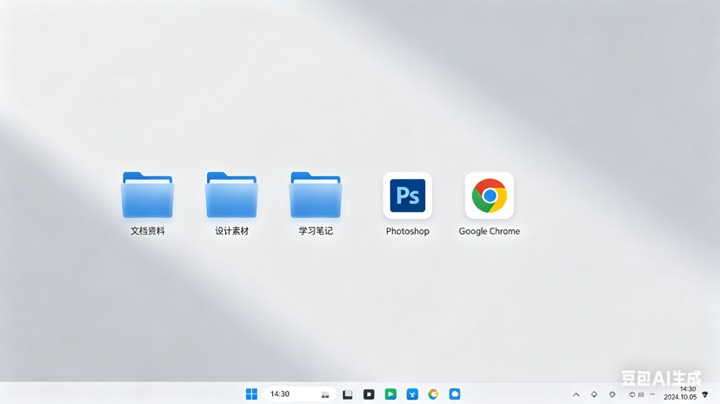Launch Google Chrome from the desktop
The width and height of the screenshot is (720, 404).
pyautogui.click(x=489, y=195)
